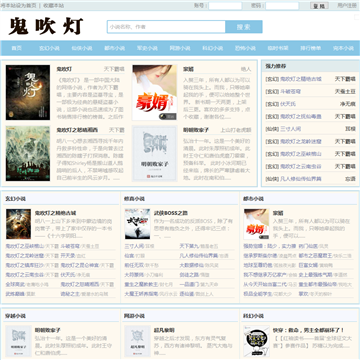The image size is (360, 360).
Task: Open 快穿：救命，男主全都崩坏了 title link
Action: [309, 330]
